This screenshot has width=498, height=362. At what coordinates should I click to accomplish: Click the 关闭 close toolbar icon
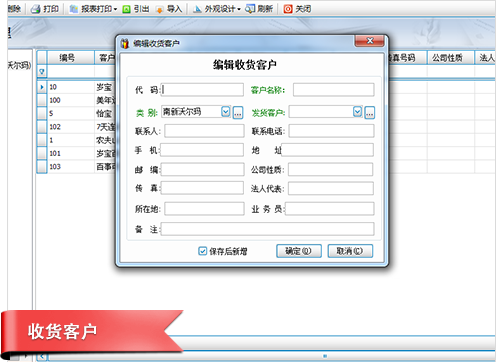[288, 9]
